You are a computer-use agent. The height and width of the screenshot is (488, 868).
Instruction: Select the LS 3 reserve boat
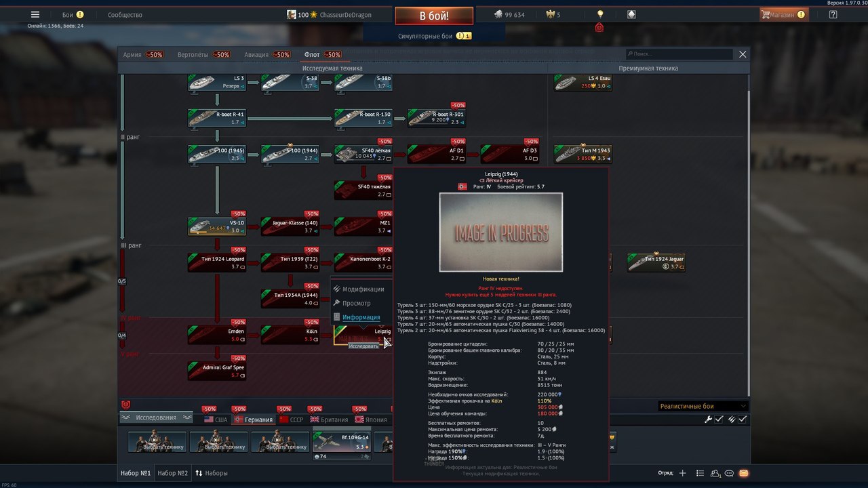[216, 83]
